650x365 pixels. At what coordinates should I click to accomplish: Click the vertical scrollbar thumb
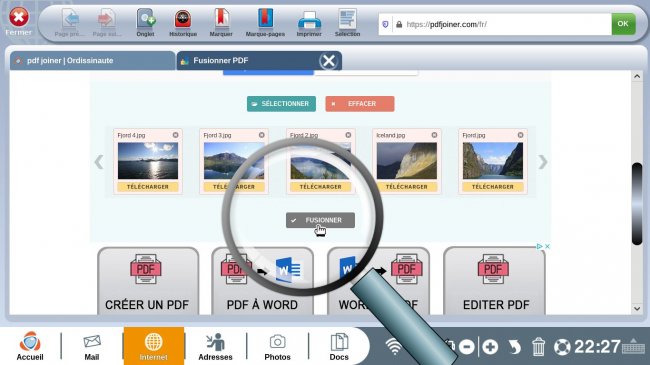point(637,204)
